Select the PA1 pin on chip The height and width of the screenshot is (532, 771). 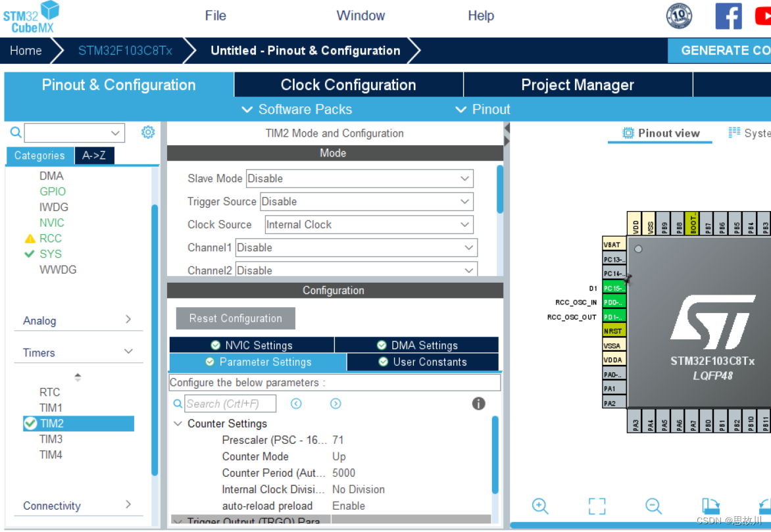pos(614,389)
